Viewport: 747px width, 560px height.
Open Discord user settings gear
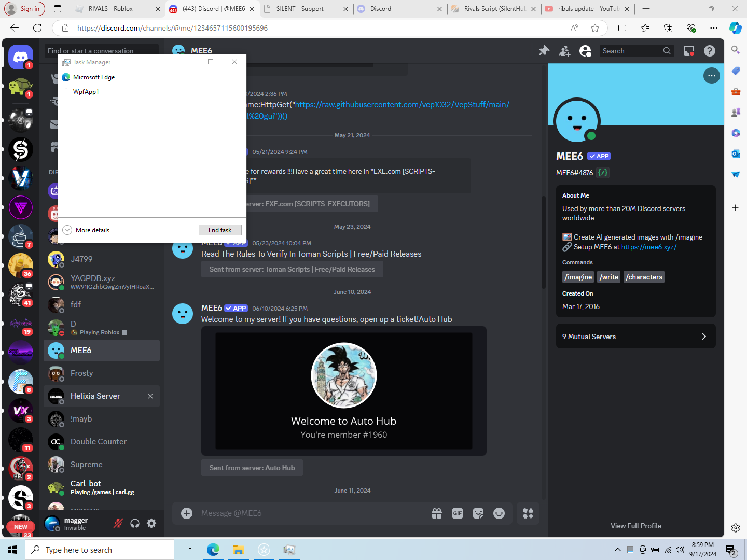click(x=151, y=523)
